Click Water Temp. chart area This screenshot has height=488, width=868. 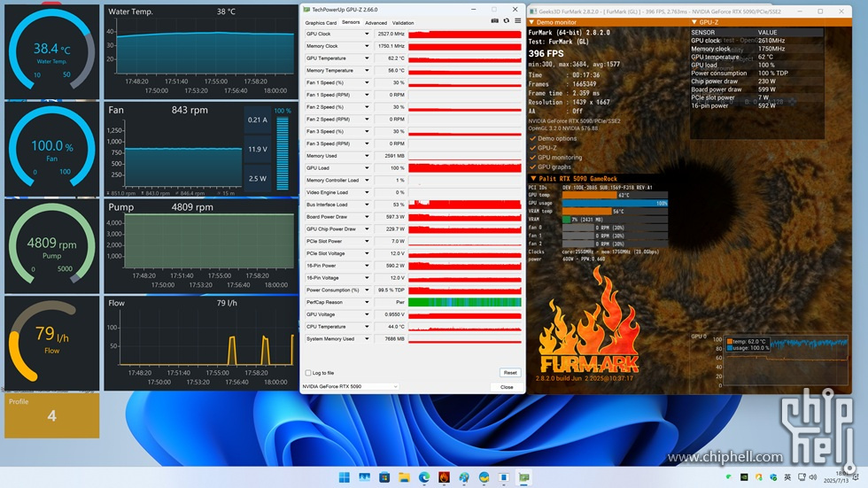tap(205, 48)
